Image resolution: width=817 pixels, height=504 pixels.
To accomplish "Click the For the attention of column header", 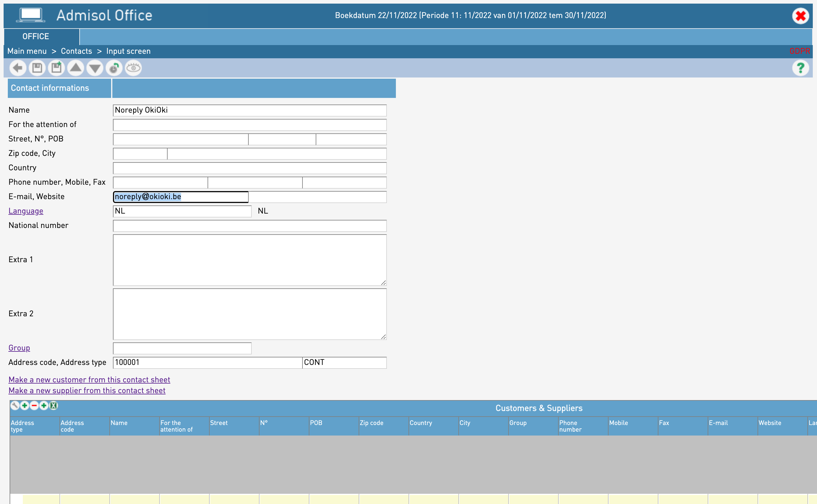I will pyautogui.click(x=184, y=426).
